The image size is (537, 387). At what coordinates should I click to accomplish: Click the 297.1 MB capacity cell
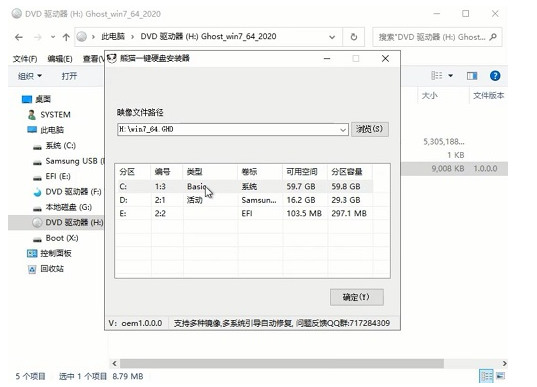click(349, 213)
